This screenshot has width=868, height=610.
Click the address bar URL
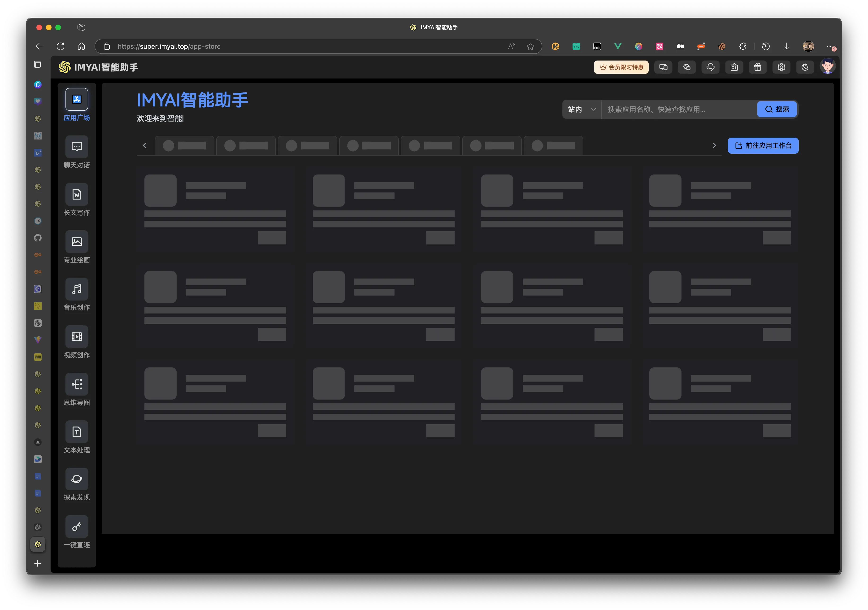coord(169,46)
